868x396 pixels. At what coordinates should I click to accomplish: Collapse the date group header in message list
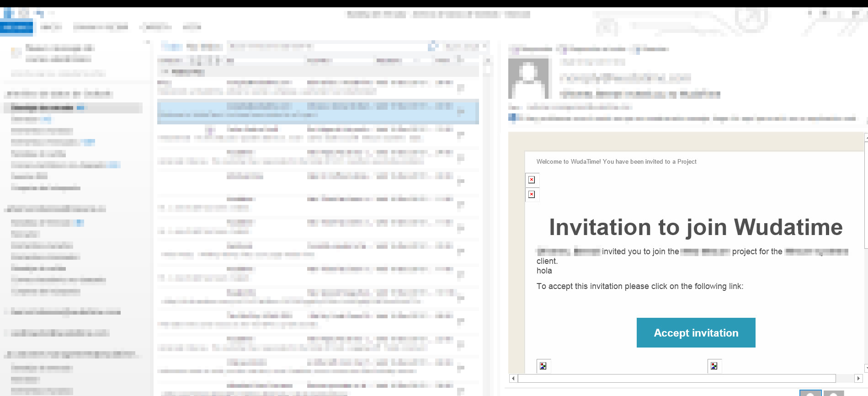[x=165, y=72]
